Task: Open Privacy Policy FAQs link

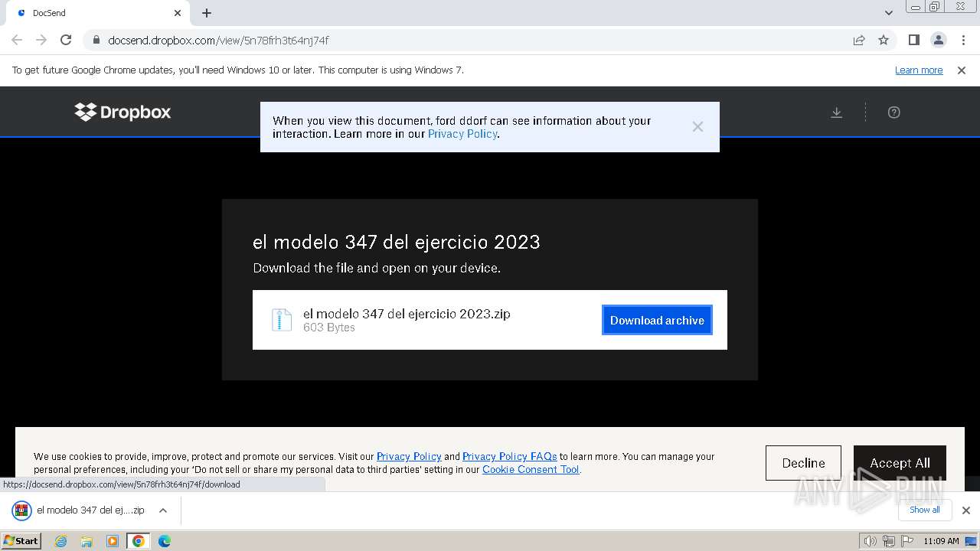Action: pos(509,457)
